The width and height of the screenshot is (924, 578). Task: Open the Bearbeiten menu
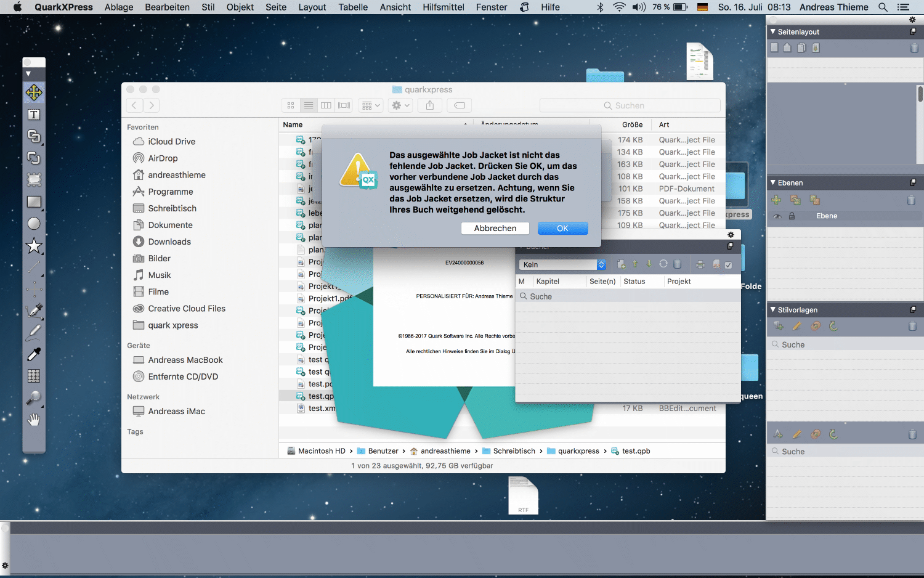167,7
